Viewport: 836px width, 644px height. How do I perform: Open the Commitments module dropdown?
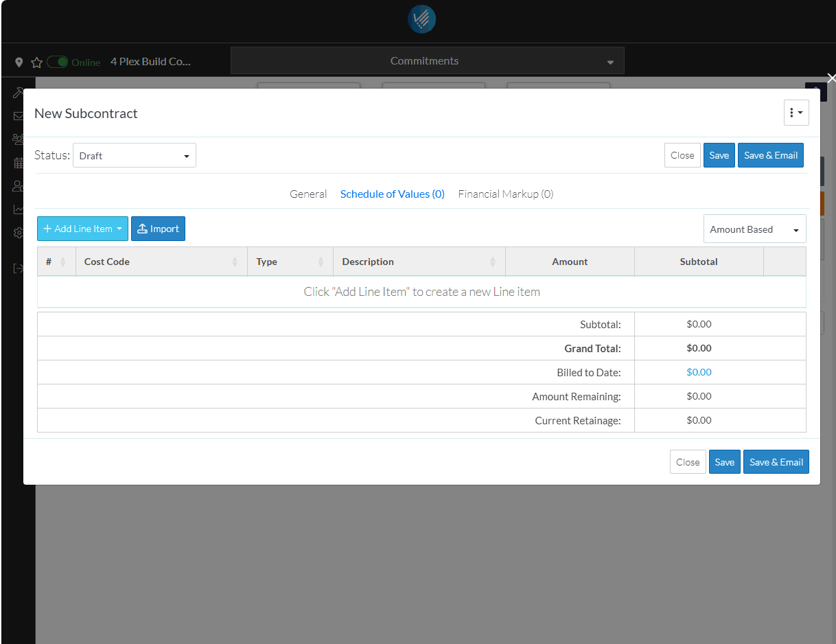coord(428,60)
